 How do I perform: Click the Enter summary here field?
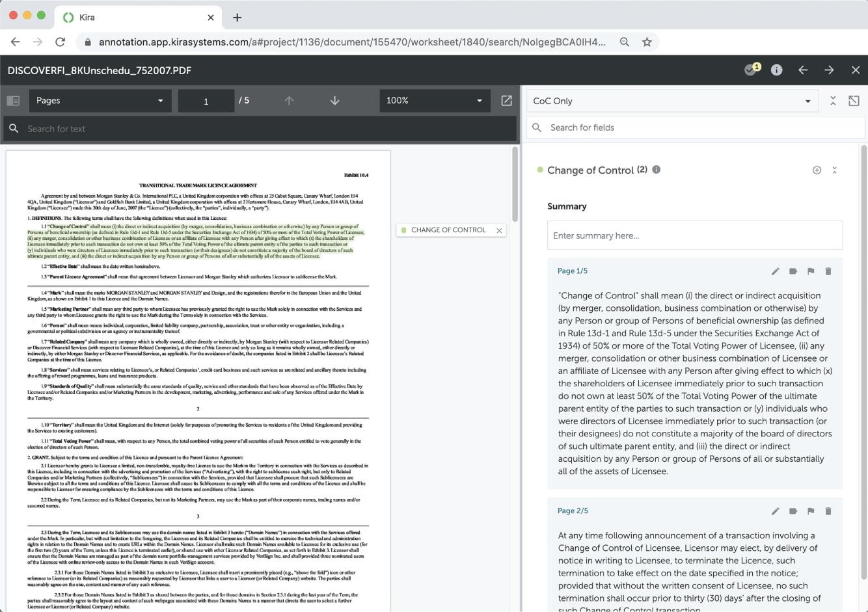[x=695, y=235]
